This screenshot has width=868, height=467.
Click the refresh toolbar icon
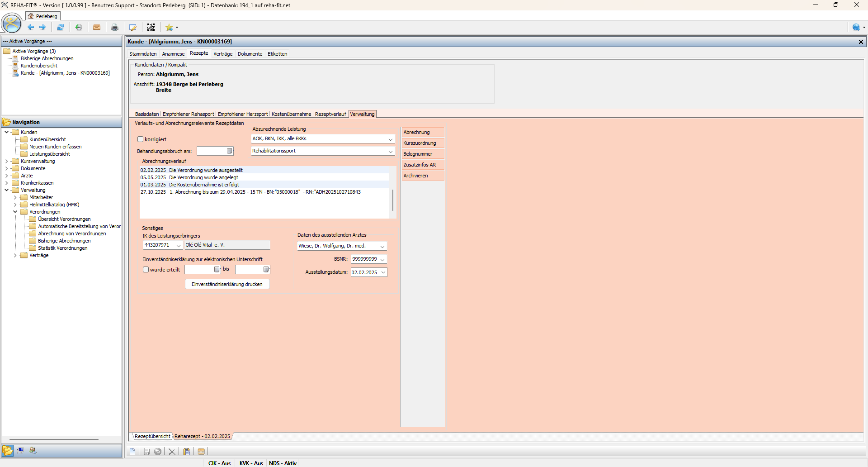coord(60,27)
